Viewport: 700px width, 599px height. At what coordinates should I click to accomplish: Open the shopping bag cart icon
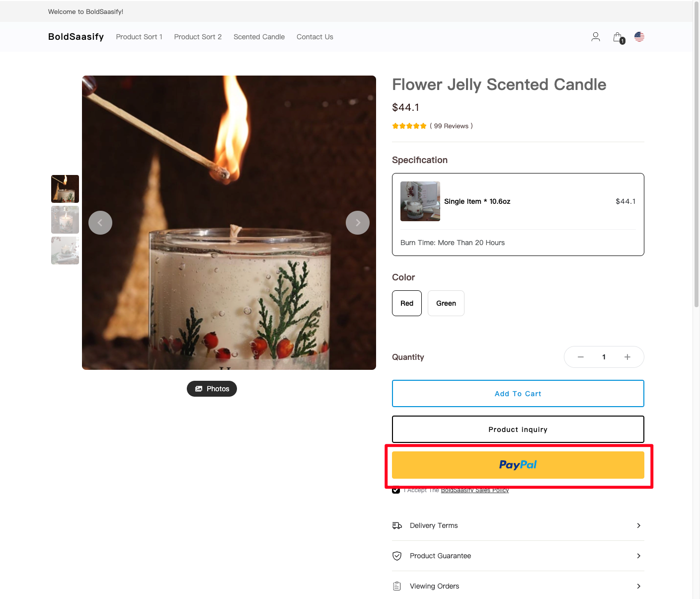coord(618,37)
